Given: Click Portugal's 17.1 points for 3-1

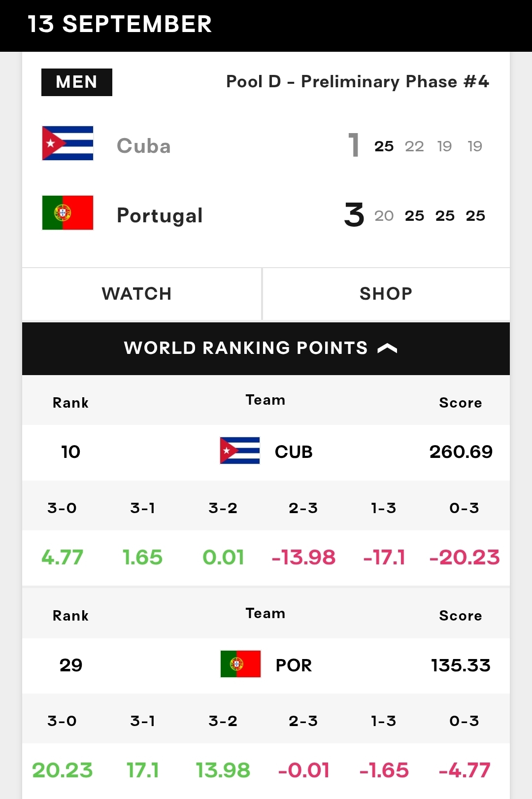Looking at the screenshot, I should pyautogui.click(x=142, y=770).
